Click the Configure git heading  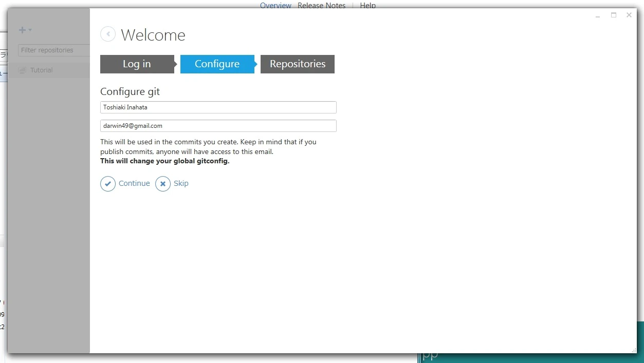(130, 92)
